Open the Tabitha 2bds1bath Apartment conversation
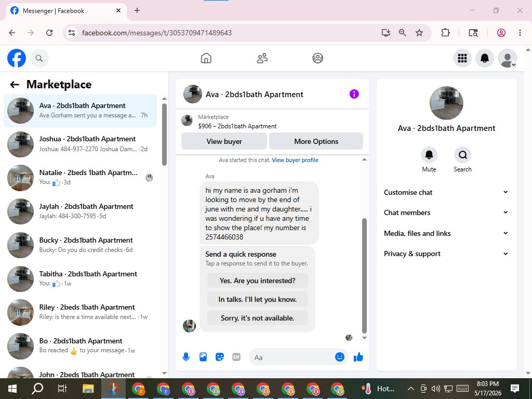 [x=80, y=278]
